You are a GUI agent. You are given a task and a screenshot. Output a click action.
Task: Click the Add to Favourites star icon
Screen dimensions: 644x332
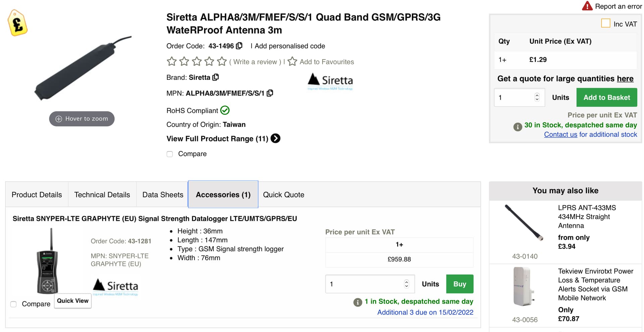pyautogui.click(x=292, y=61)
